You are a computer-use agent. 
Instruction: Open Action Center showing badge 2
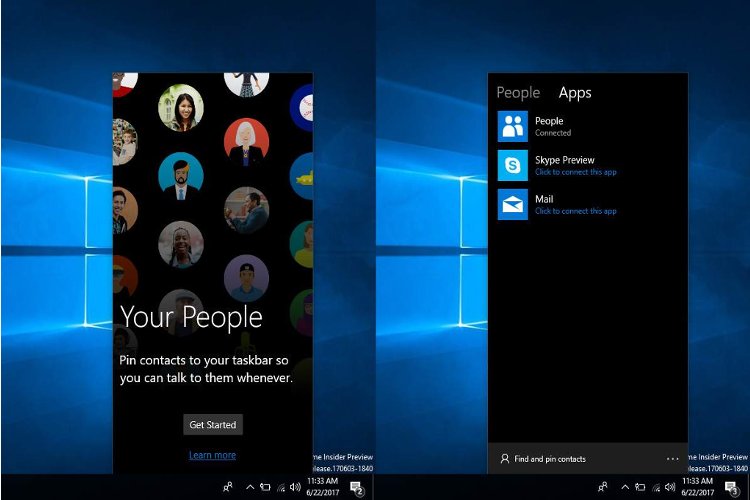356,488
